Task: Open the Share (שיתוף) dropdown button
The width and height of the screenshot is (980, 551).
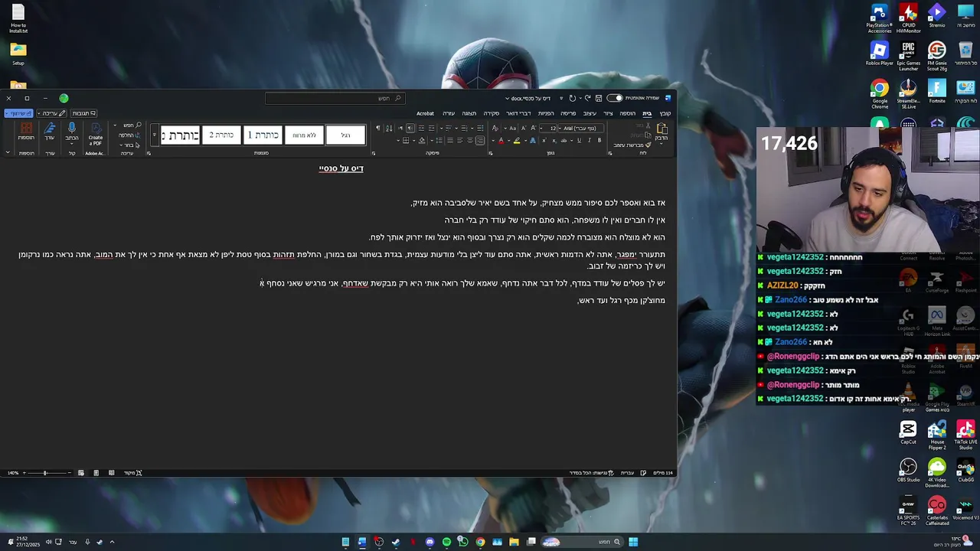Action: 18,113
